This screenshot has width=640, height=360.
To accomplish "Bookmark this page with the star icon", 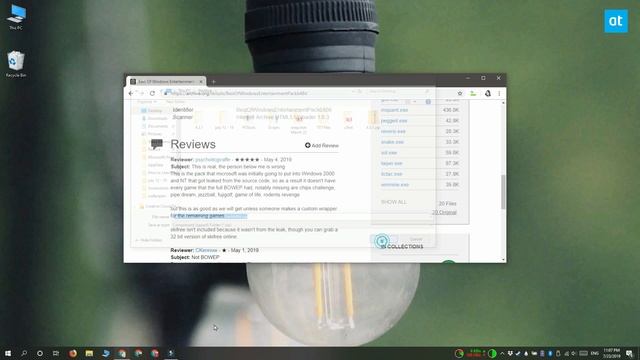I will coord(460,93).
